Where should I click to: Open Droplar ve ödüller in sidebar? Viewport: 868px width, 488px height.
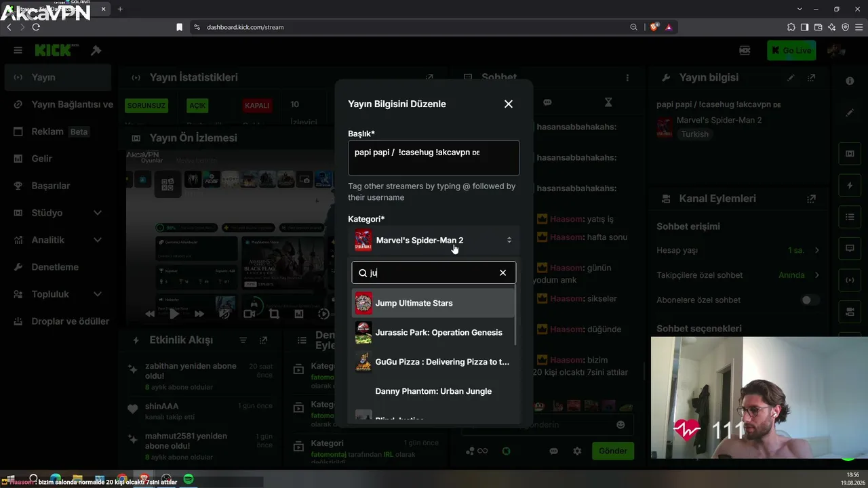tap(58, 321)
